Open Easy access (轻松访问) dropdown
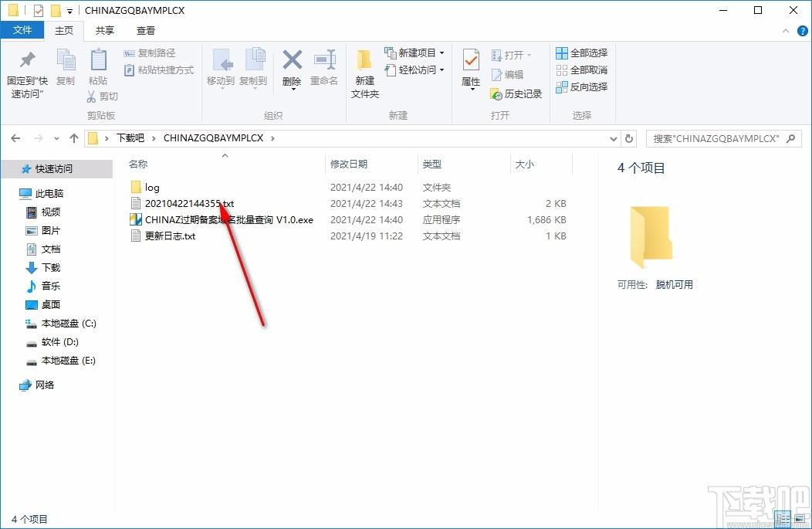This screenshot has height=529, width=812. 414,70
